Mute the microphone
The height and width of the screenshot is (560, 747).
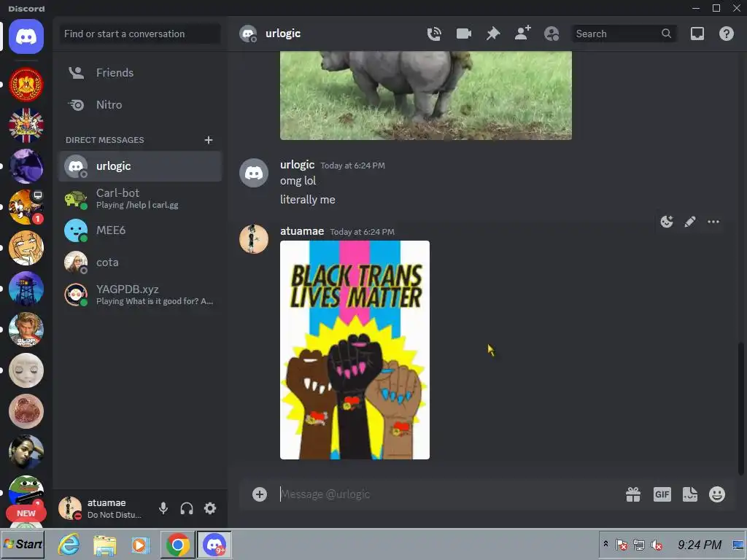click(x=163, y=508)
